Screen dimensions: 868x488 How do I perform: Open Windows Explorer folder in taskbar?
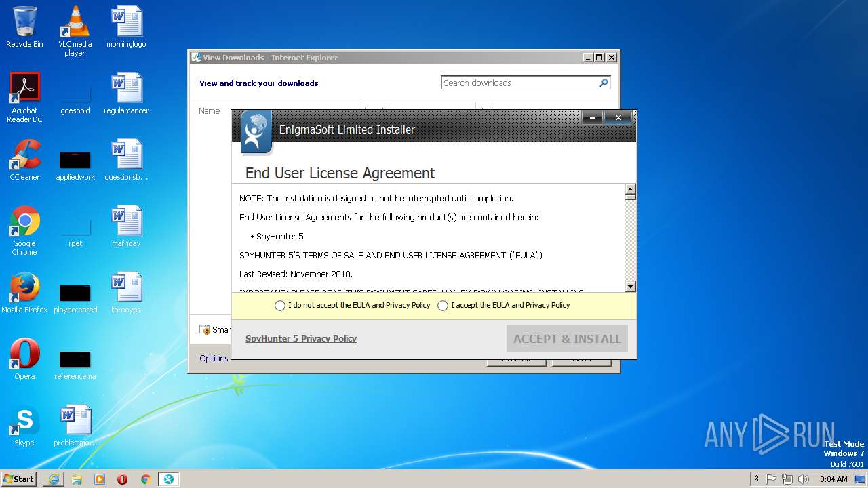(x=77, y=479)
